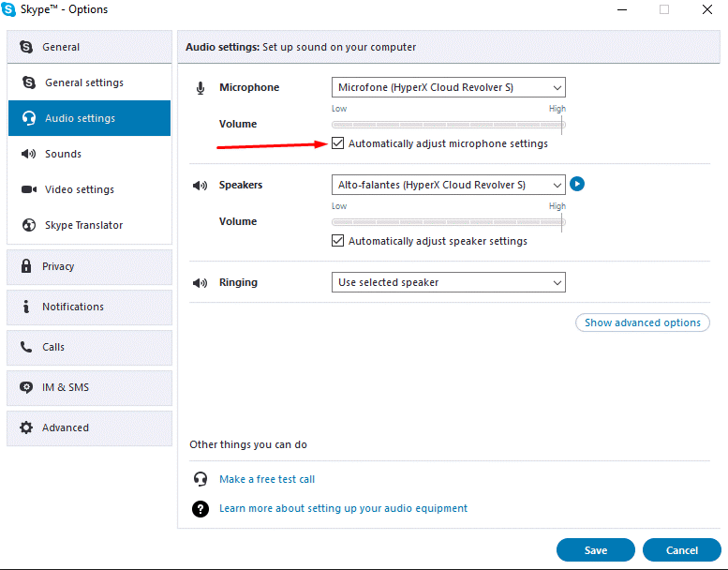Open Skype Translator settings

[x=89, y=225]
